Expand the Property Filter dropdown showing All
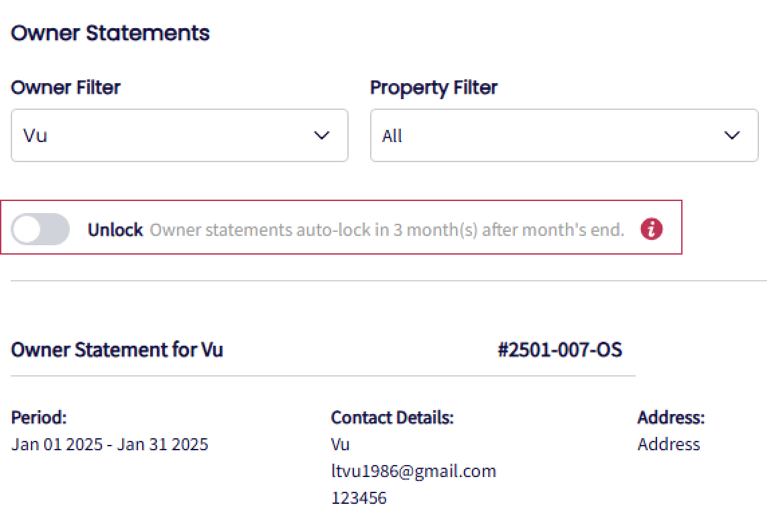 pos(563,135)
